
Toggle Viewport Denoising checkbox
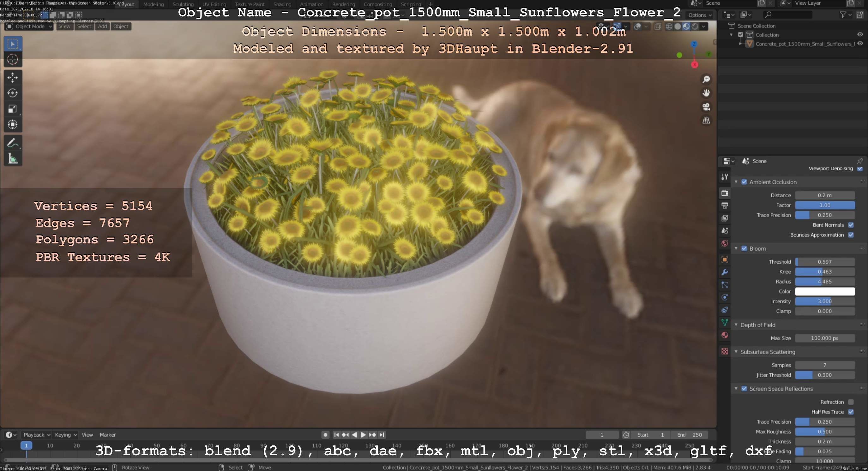[x=860, y=168]
